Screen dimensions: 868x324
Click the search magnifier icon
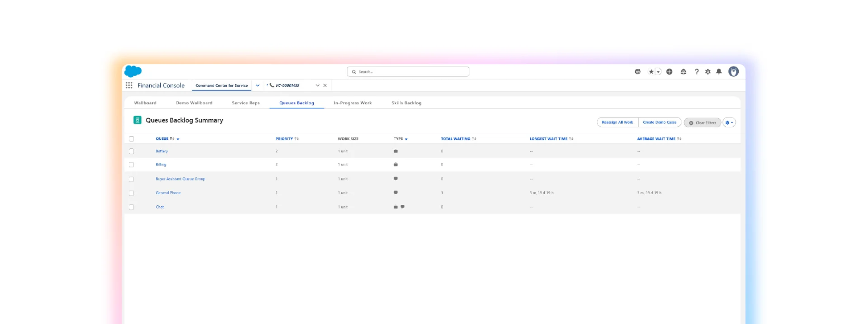coord(354,72)
